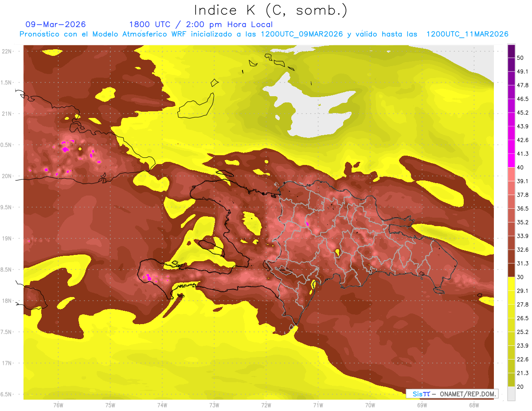This screenshot has height=411, width=532.
Task: Click the "69W" longitude label
Action: coord(422,405)
